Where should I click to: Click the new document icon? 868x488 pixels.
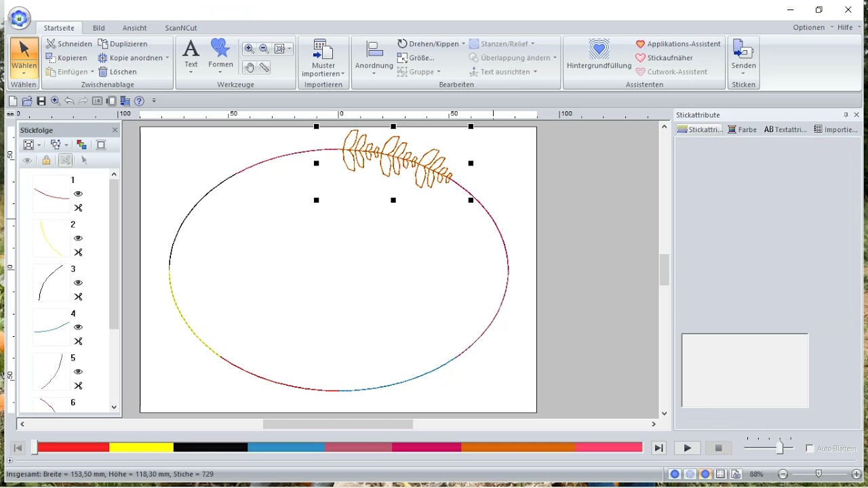[13, 101]
